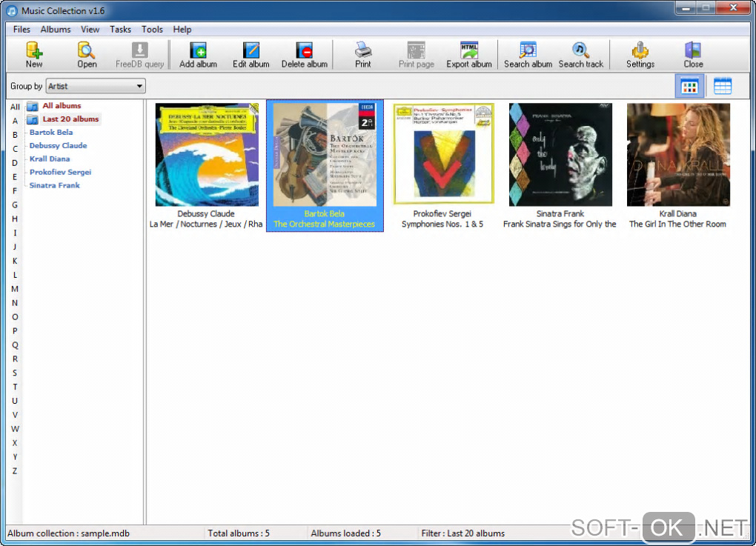Click the status text 'Total albums : 5'
The image size is (756, 546).
[239, 533]
